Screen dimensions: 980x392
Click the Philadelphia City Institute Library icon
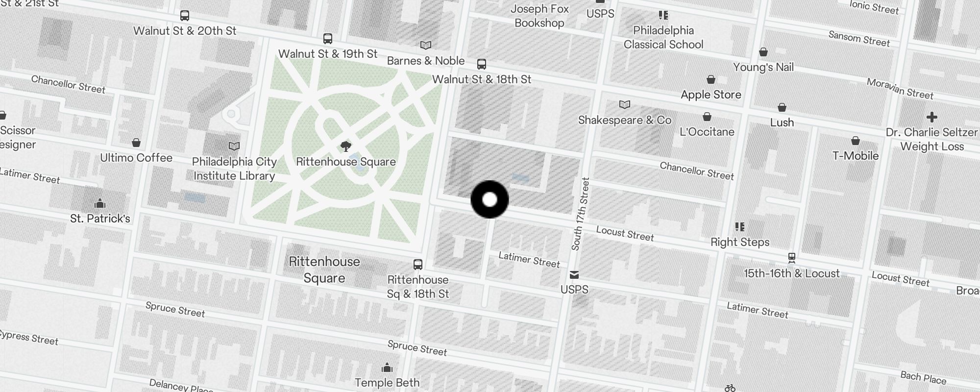pos(234,146)
